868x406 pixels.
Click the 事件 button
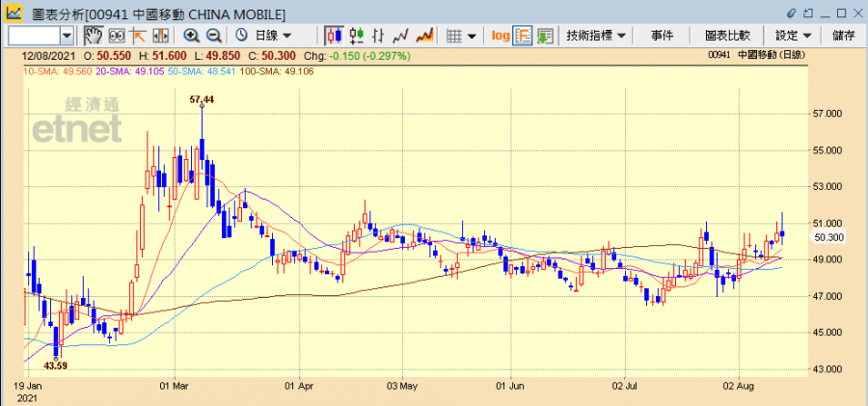[662, 36]
